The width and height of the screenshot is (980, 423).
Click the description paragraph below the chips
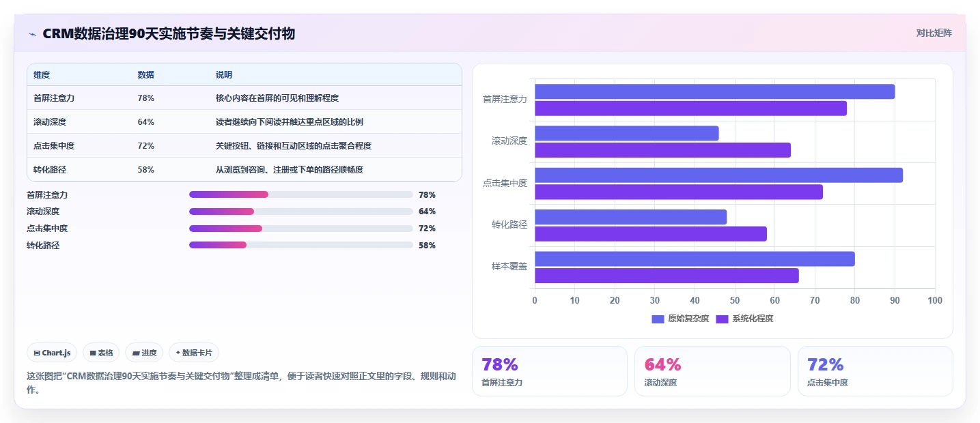tap(241, 383)
